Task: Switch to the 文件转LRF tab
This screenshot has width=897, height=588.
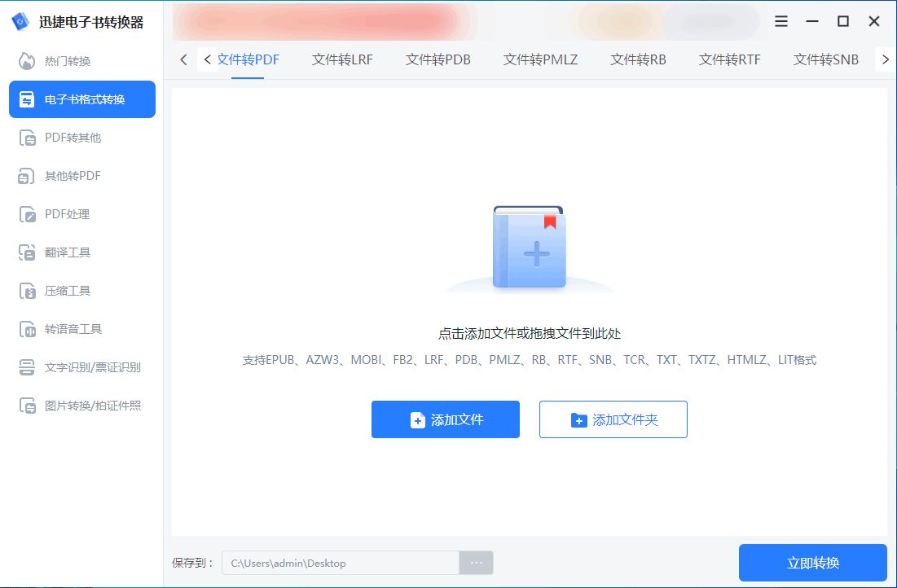Action: [x=341, y=59]
